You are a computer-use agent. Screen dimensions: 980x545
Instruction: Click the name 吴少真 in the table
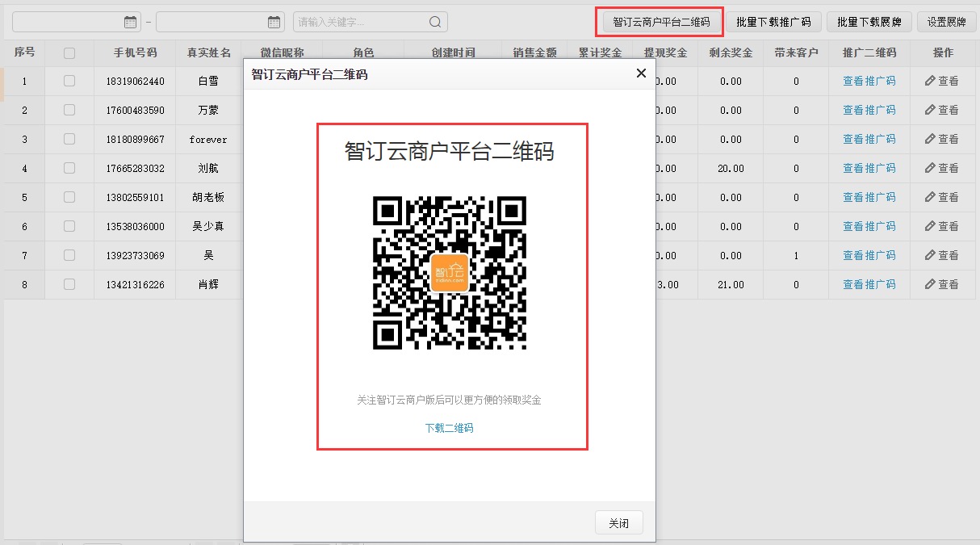click(208, 227)
